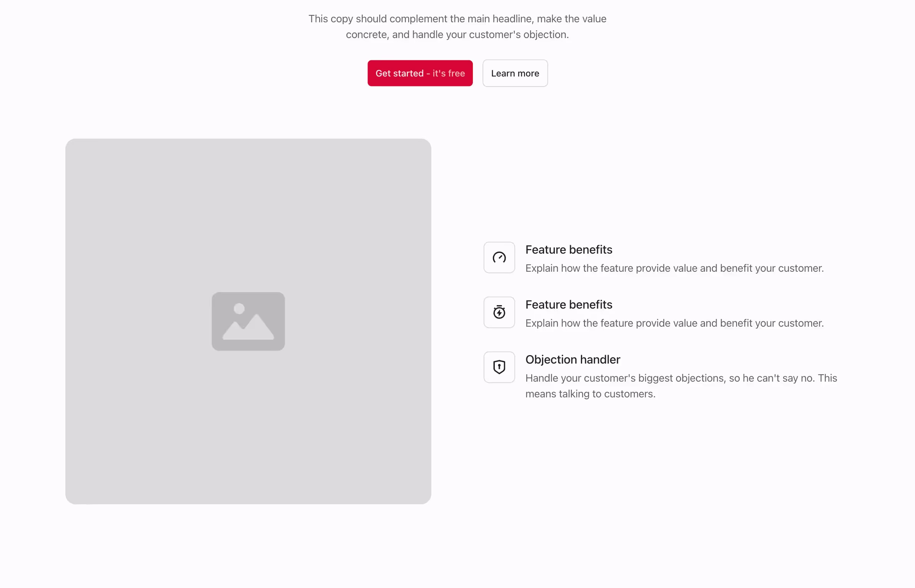The height and width of the screenshot is (588, 915).
Task: Select the shield lock Objection handler icon
Action: coord(499,367)
